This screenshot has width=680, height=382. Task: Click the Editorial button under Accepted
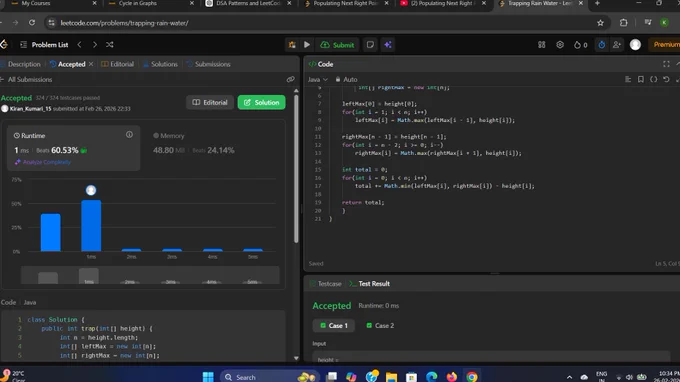click(x=210, y=102)
